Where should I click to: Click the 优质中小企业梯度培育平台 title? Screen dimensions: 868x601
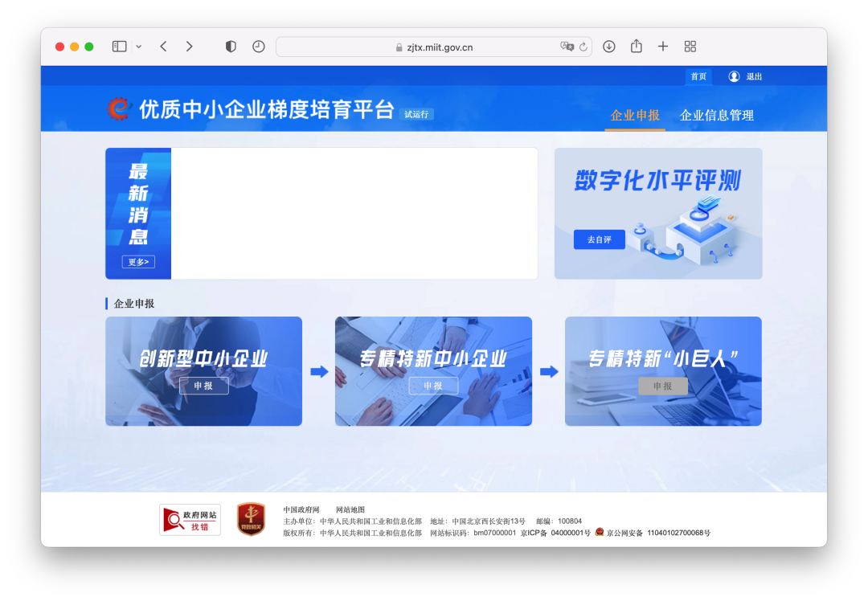(x=266, y=109)
